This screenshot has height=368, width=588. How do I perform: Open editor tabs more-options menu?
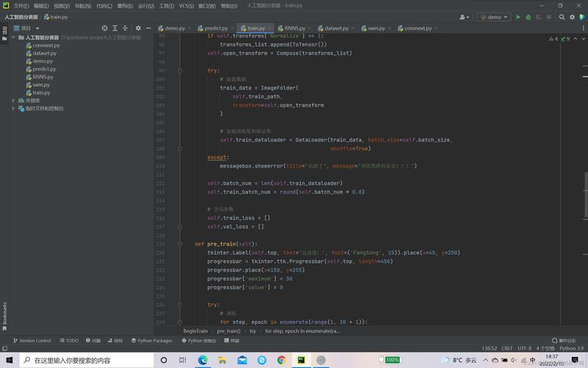(x=583, y=28)
